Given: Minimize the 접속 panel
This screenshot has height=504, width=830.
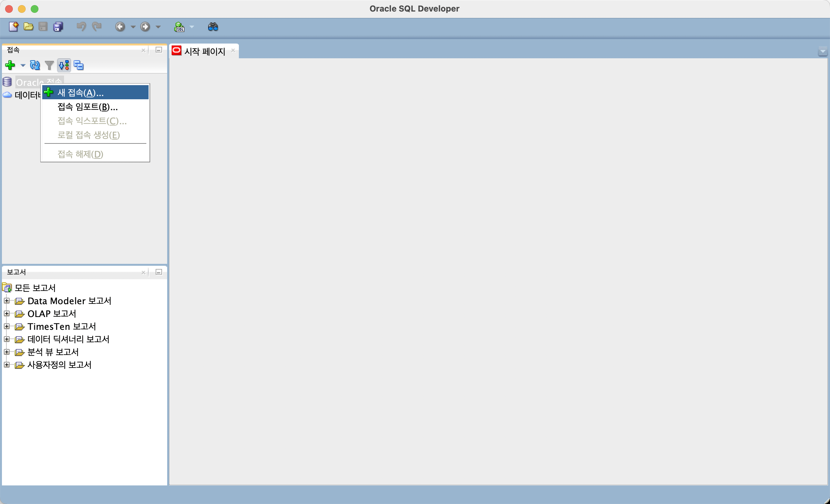Looking at the screenshot, I should coord(159,50).
